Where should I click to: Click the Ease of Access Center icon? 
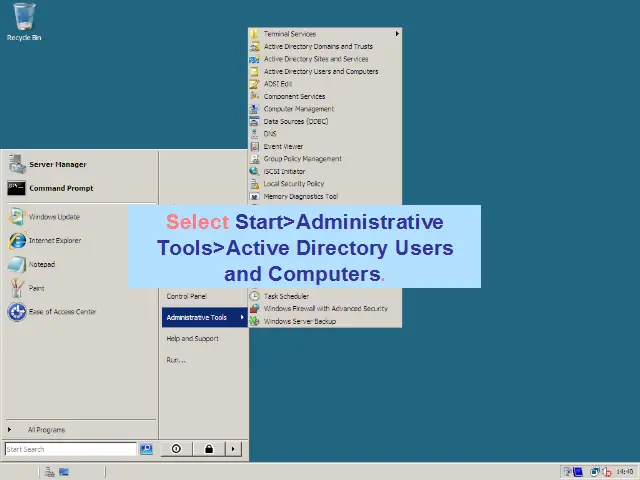(x=17, y=312)
